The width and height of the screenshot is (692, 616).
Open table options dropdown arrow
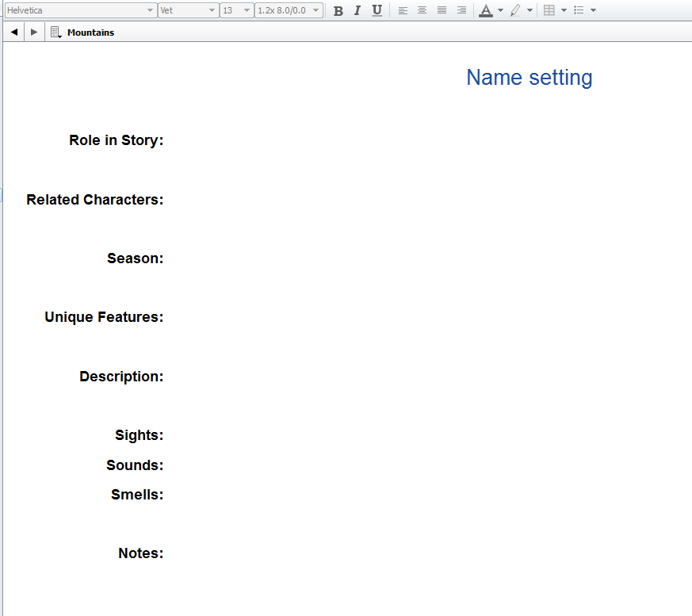pyautogui.click(x=564, y=10)
